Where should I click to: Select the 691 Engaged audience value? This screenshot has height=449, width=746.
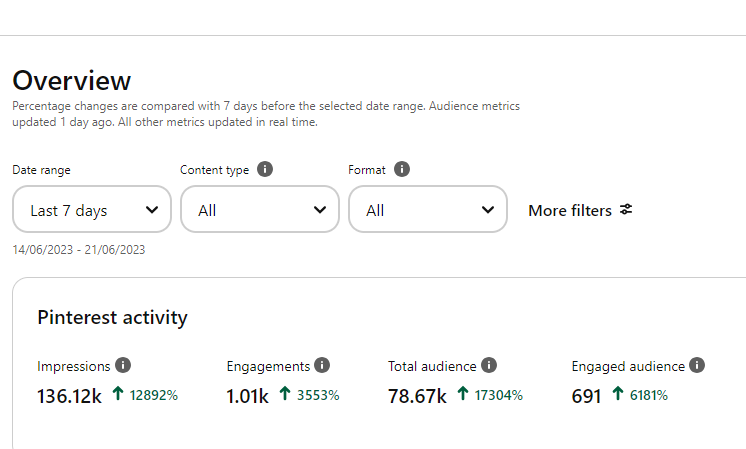coord(586,396)
